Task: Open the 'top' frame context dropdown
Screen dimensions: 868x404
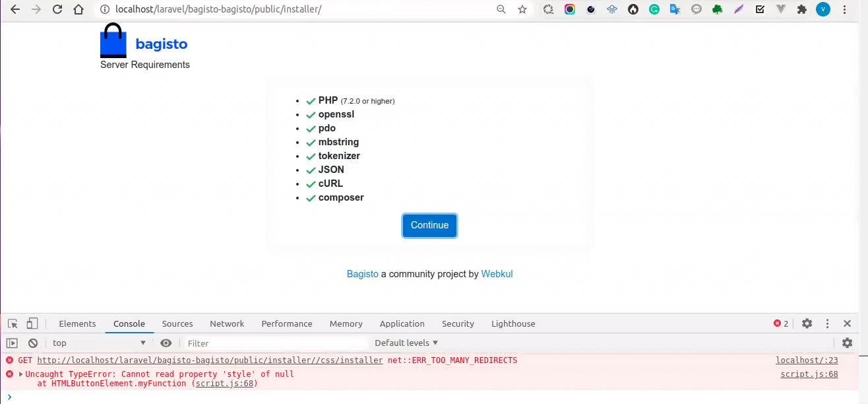Action: (x=98, y=343)
